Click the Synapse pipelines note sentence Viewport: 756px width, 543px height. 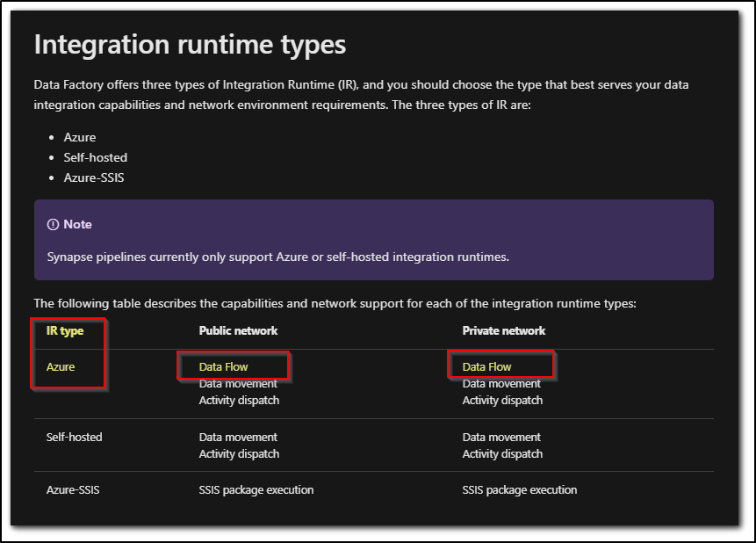coord(277,257)
